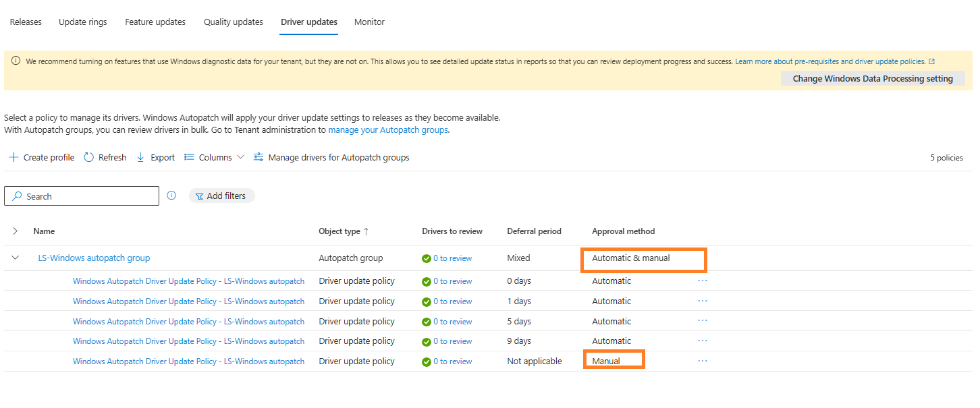The width and height of the screenshot is (980, 408).
Task: Click Change Windows Data Processing setting button
Action: click(873, 78)
